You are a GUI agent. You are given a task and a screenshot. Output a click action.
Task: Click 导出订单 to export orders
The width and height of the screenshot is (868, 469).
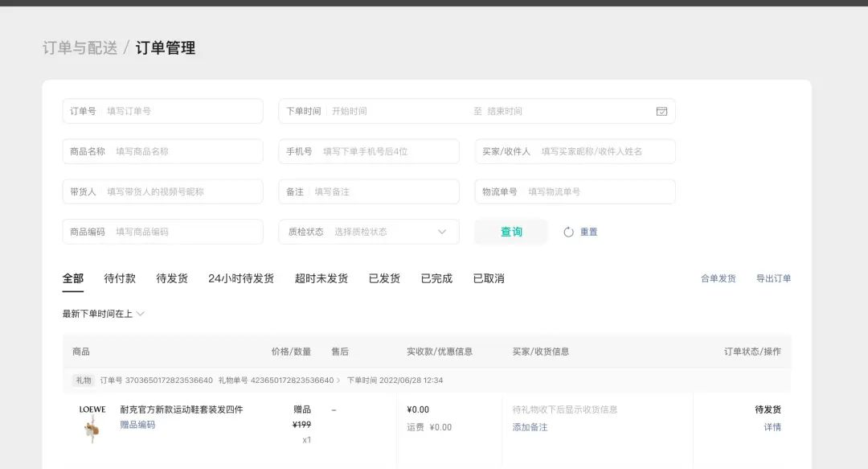(772, 278)
